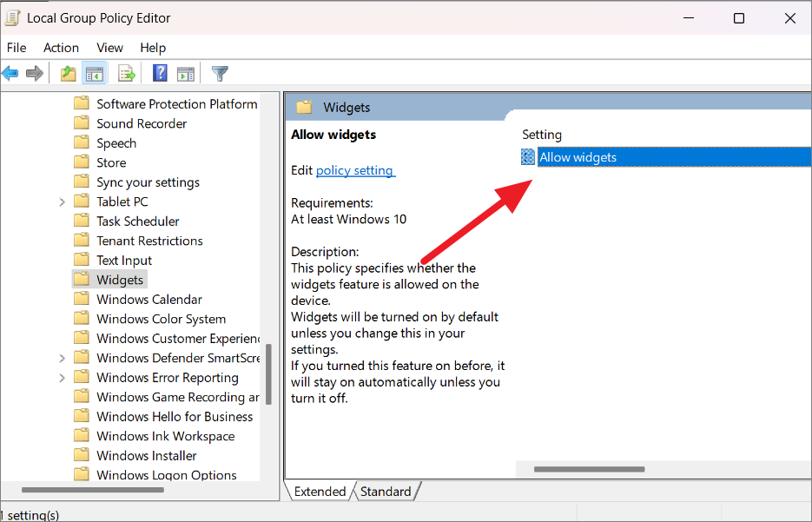Minimize the Local Group Policy Editor window

pos(688,18)
